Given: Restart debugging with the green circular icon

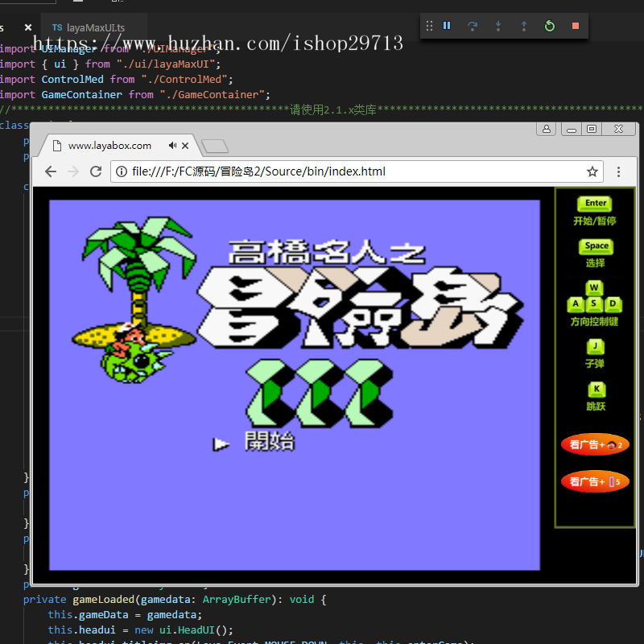Looking at the screenshot, I should (x=550, y=25).
